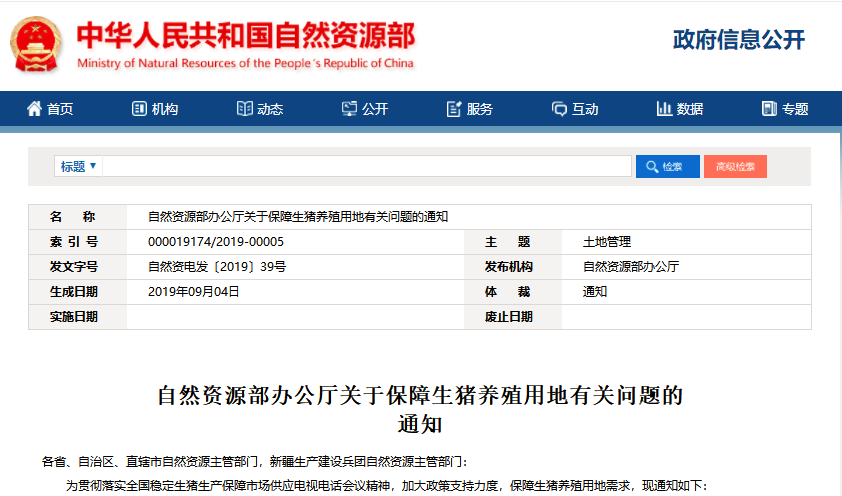Click the 生成日期 label cell
842x496 pixels.
78,292
